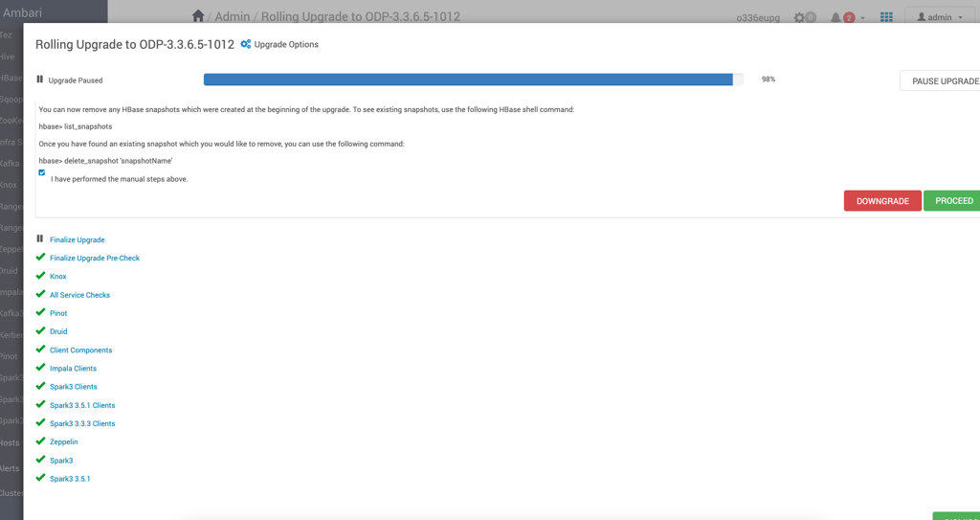Click Rolling Upgrade breadcrumb item
The height and width of the screenshot is (520, 980).
coord(361,16)
